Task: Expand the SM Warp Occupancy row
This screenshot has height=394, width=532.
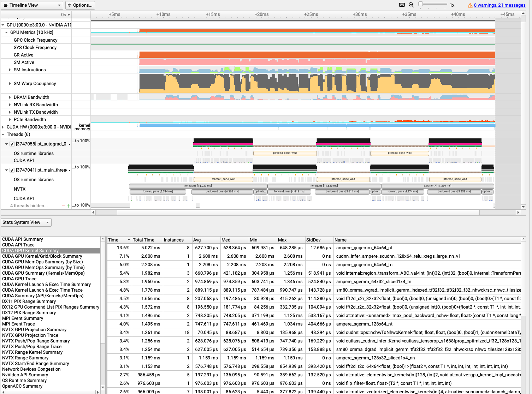Action: (10, 84)
